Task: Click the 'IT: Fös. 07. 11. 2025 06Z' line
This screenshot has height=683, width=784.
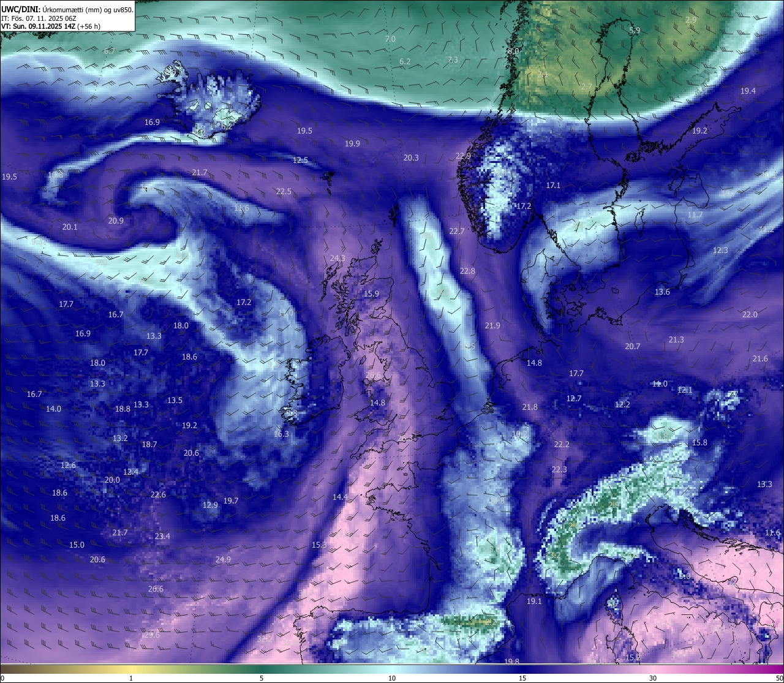Action: pos(39,18)
